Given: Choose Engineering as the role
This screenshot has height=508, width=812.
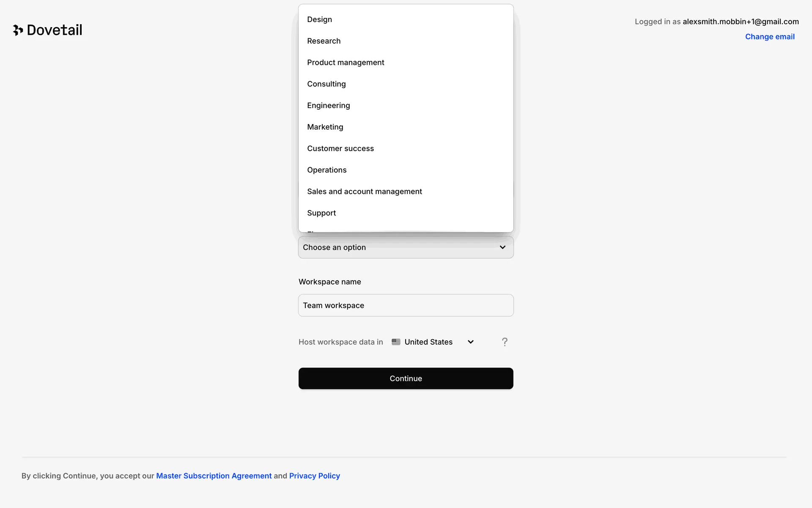Looking at the screenshot, I should pos(329,105).
